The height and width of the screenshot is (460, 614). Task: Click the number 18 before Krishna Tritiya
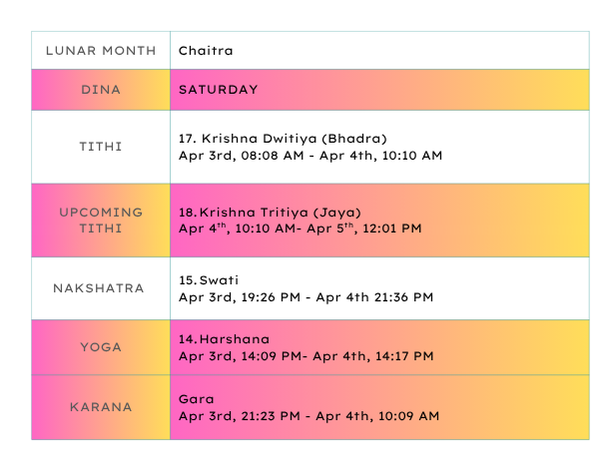187,212
